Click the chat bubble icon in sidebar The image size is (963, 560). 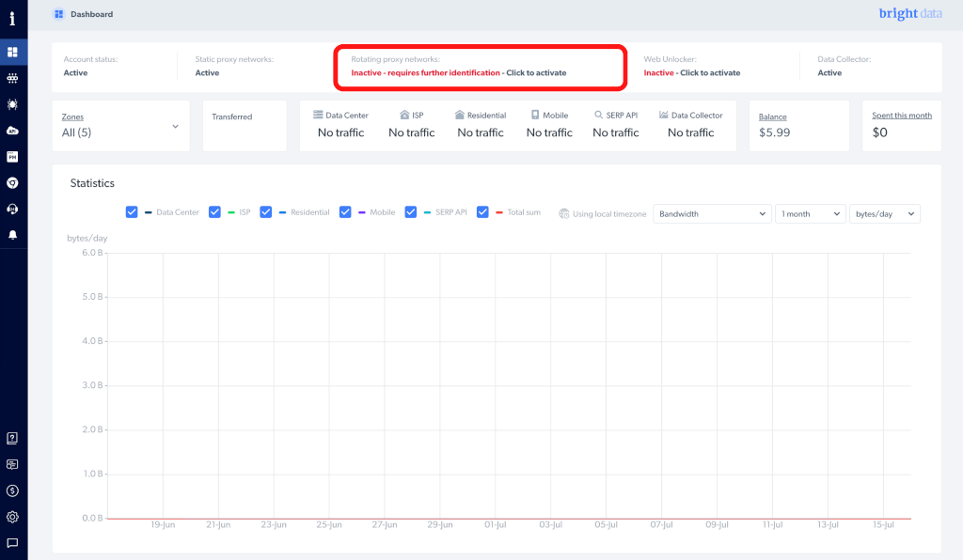pos(12,543)
